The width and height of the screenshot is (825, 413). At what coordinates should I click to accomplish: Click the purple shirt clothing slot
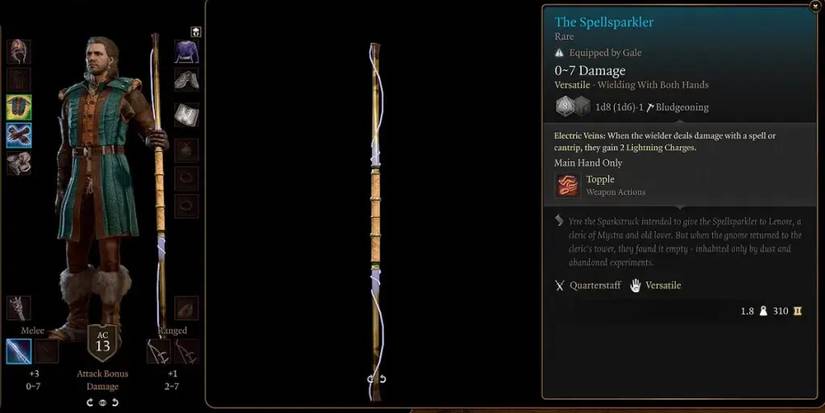tap(186, 52)
